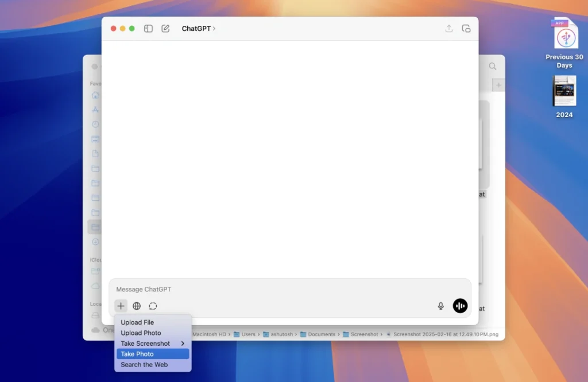This screenshot has width=588, height=382.
Task: Choose Upload File from the menu
Action: click(153, 322)
